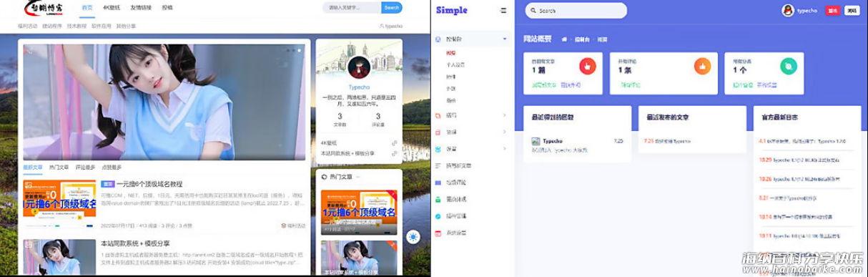This screenshot has width=868, height=277.
Task: Click the orange thumbs-up comments icon
Action: [x=702, y=67]
